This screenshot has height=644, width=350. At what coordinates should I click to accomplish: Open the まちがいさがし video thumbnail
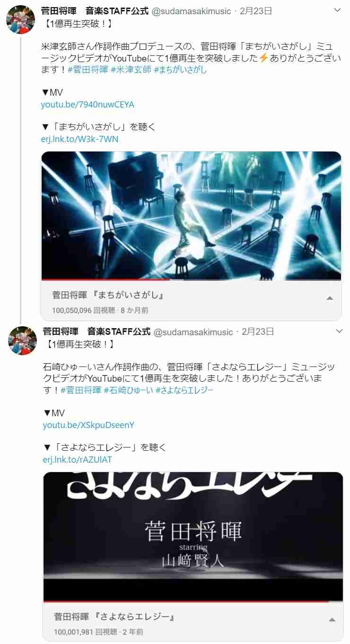[191, 215]
